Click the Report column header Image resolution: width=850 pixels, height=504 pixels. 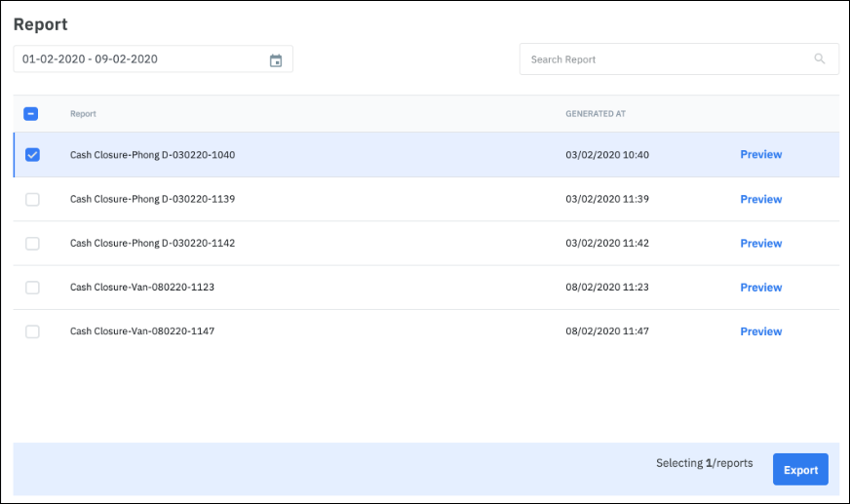(83, 114)
